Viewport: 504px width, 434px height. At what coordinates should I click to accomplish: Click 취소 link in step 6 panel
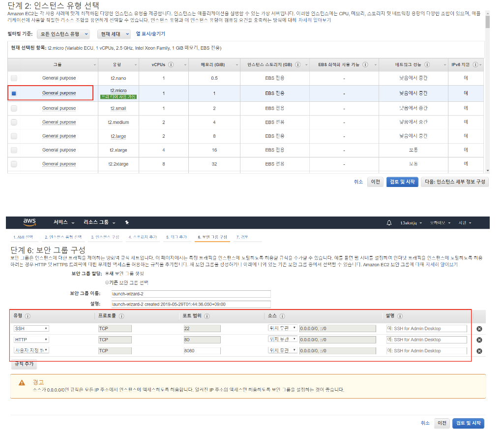click(x=425, y=423)
